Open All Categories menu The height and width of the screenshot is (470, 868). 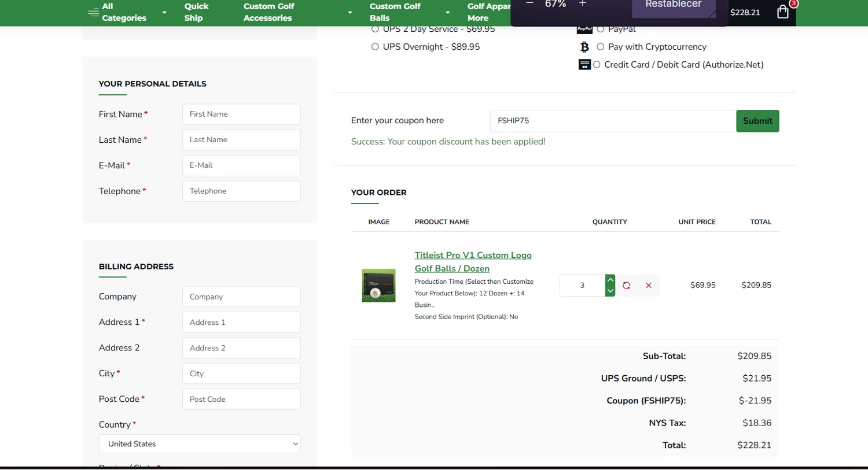click(x=124, y=12)
